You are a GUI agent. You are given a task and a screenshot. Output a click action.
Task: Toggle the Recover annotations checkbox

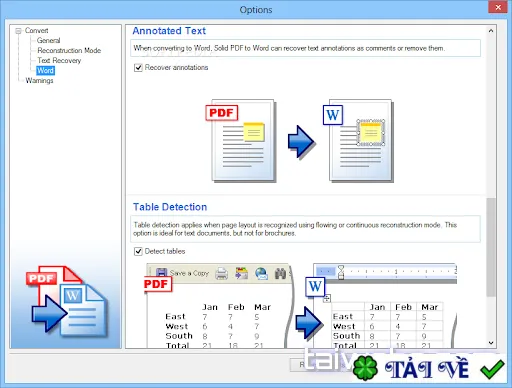point(138,68)
